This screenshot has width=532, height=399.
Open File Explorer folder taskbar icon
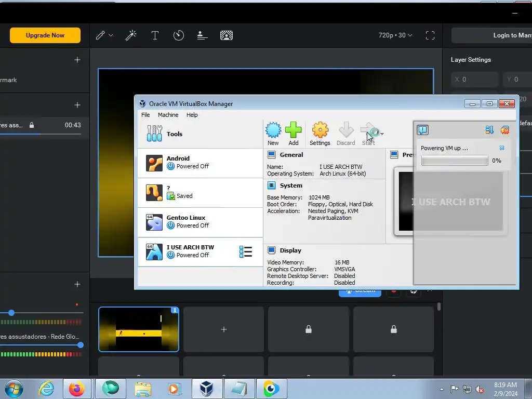point(143,389)
